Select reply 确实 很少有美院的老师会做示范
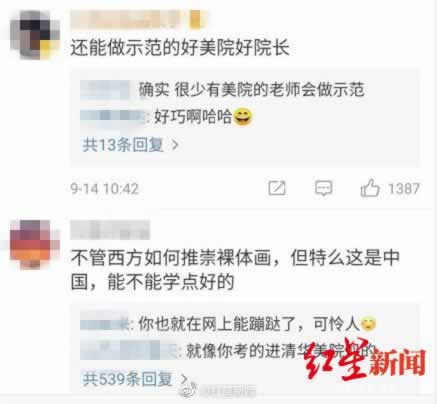This screenshot has width=437, height=404. pos(251,89)
